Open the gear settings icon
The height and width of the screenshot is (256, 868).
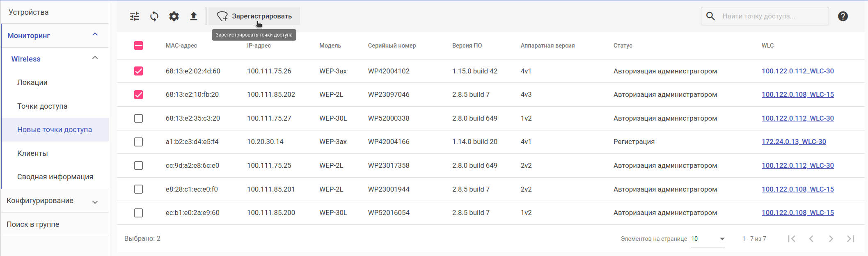174,16
